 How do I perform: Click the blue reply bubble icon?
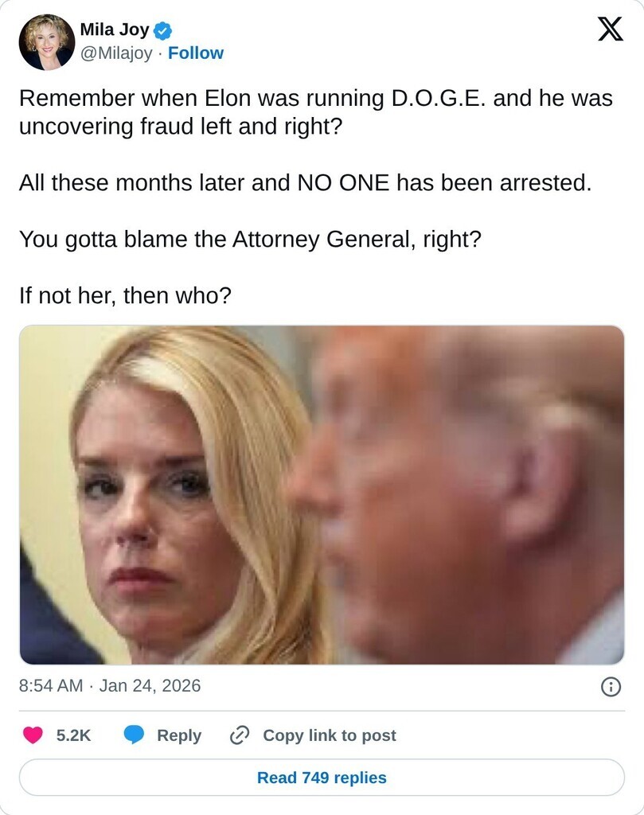click(134, 735)
